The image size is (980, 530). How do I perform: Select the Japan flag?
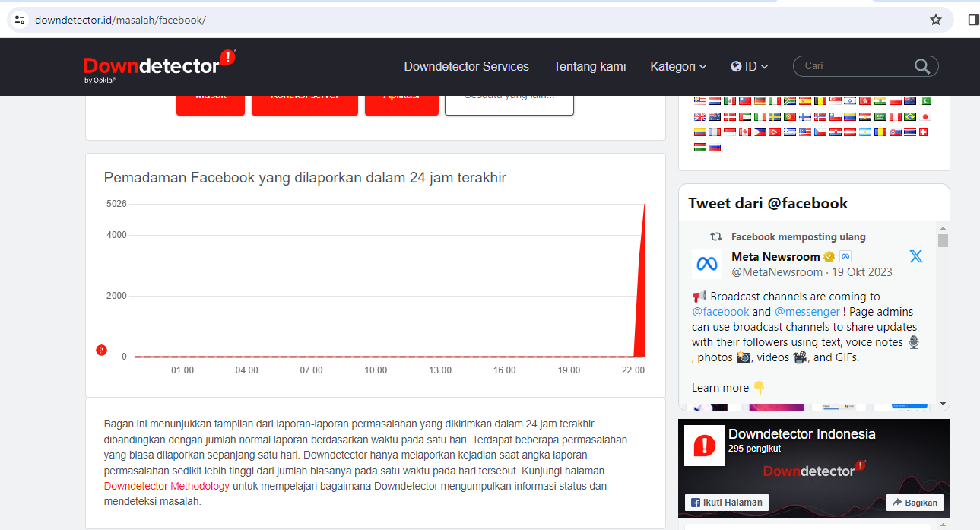click(x=925, y=116)
